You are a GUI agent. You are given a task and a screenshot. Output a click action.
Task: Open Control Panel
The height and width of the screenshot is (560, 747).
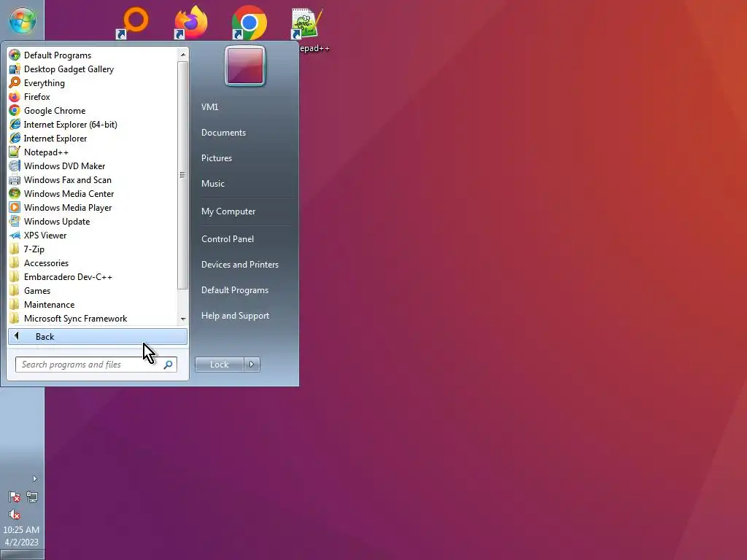coord(228,239)
